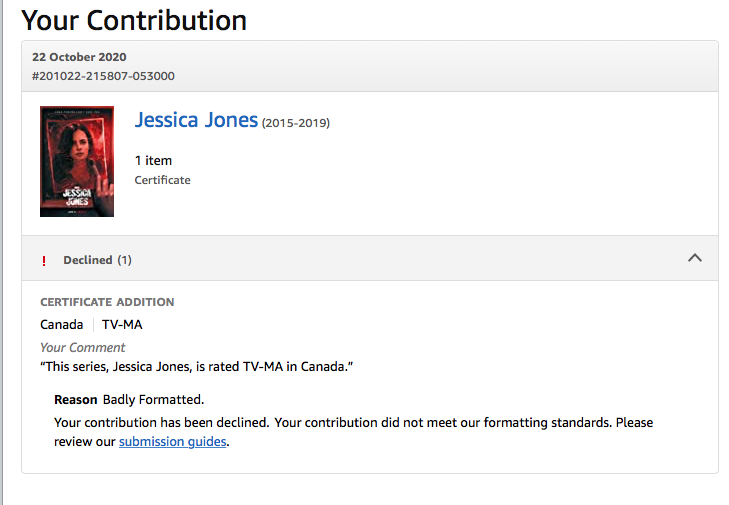Viewport: 729px width, 505px height.
Task: Click the Your Contribution heading
Action: 134,19
